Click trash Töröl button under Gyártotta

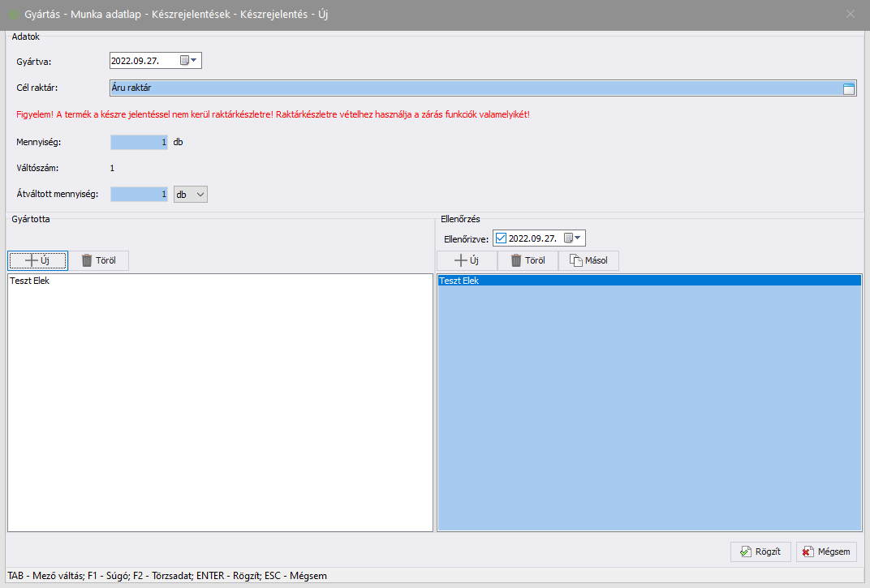(98, 260)
